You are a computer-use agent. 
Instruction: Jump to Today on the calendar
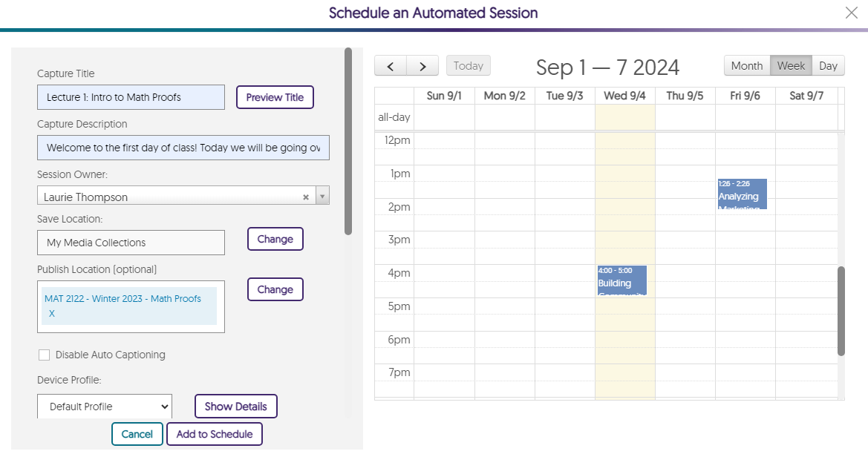pyautogui.click(x=468, y=65)
